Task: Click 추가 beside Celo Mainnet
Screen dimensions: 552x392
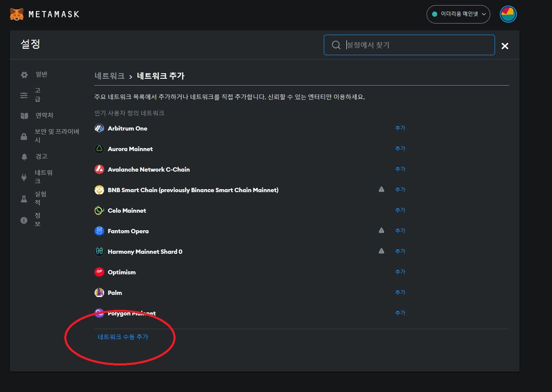Action: click(x=400, y=210)
